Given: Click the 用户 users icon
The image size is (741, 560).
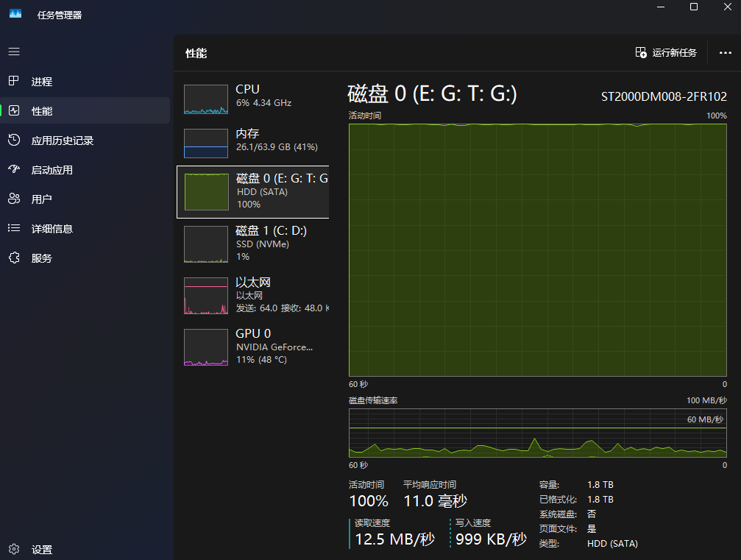Looking at the screenshot, I should 14,199.
